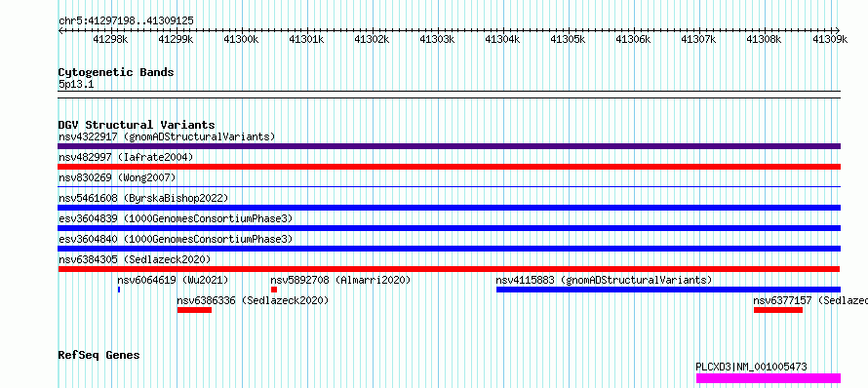
Task: Click the nsv5892708 (Almarri2020) label
Action: 340,280
